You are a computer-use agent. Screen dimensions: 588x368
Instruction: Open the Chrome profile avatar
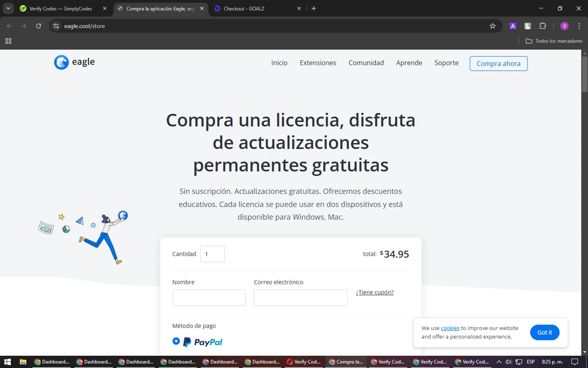(564, 26)
